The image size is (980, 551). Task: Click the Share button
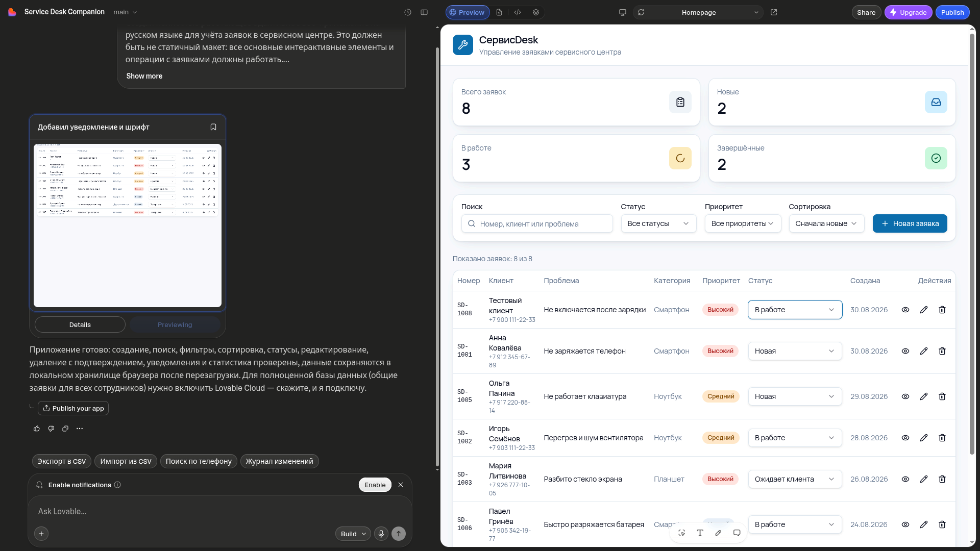866,12
